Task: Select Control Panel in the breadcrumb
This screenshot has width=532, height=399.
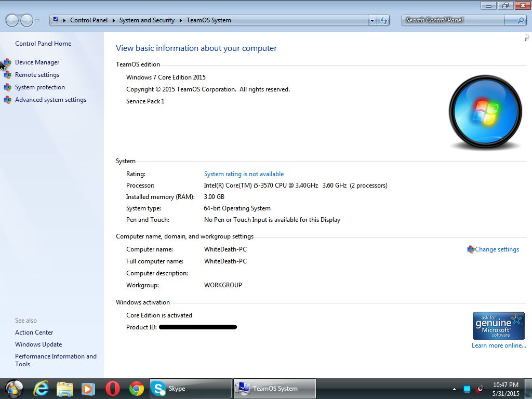Action: pyautogui.click(x=88, y=20)
